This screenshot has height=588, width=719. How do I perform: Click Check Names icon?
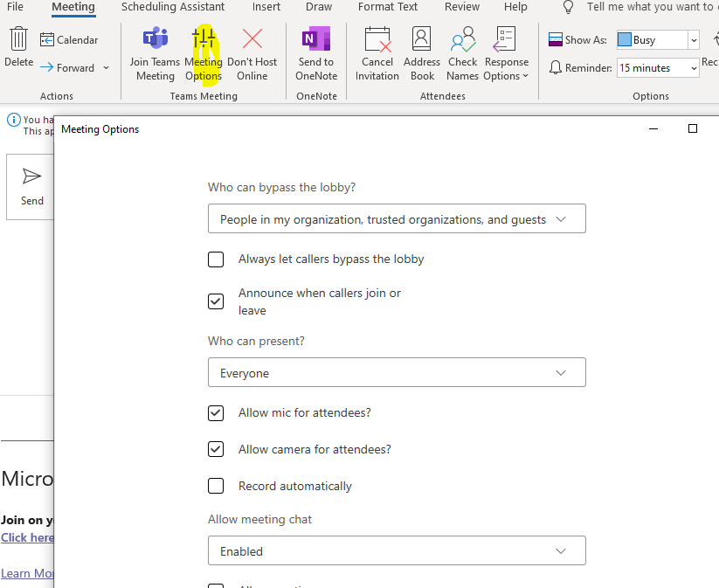pyautogui.click(x=463, y=39)
